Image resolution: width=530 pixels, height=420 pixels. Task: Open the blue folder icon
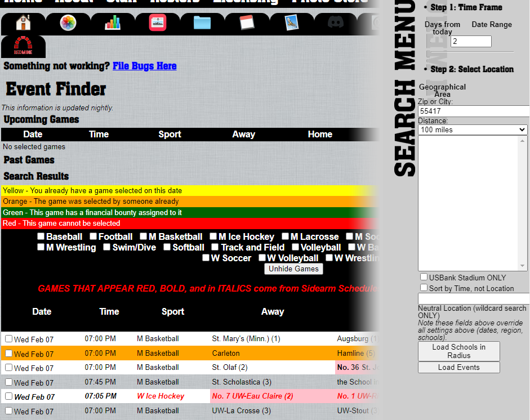202,23
